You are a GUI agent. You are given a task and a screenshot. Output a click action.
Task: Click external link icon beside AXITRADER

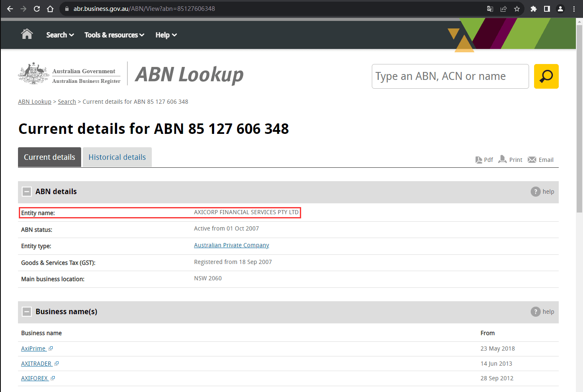click(x=56, y=364)
